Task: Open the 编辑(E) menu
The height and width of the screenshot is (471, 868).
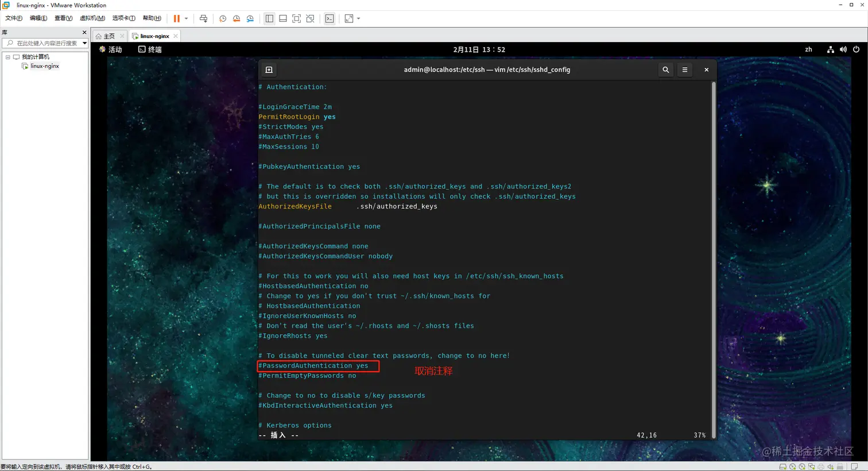Action: pyautogui.click(x=38, y=18)
